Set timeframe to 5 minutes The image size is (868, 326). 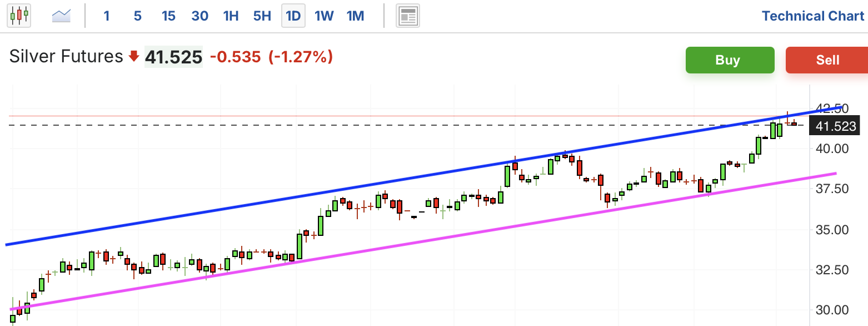pos(138,16)
